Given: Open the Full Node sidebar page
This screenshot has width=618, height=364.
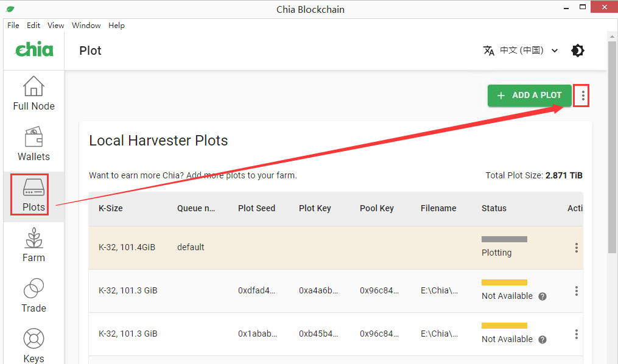Looking at the screenshot, I should click(x=33, y=93).
